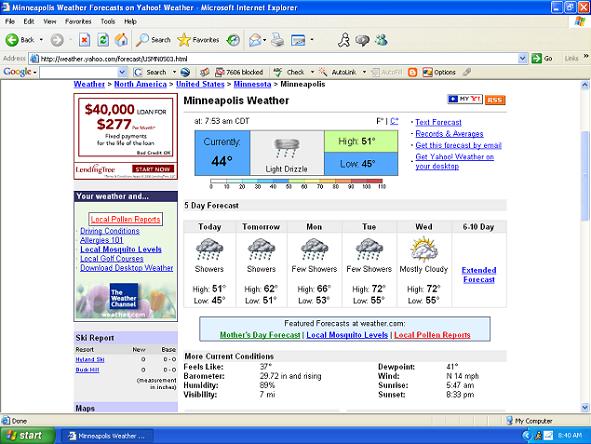Viewport: 591px width, 444px height.
Task: Click the Windows Messenger people icon
Action: click(381, 40)
